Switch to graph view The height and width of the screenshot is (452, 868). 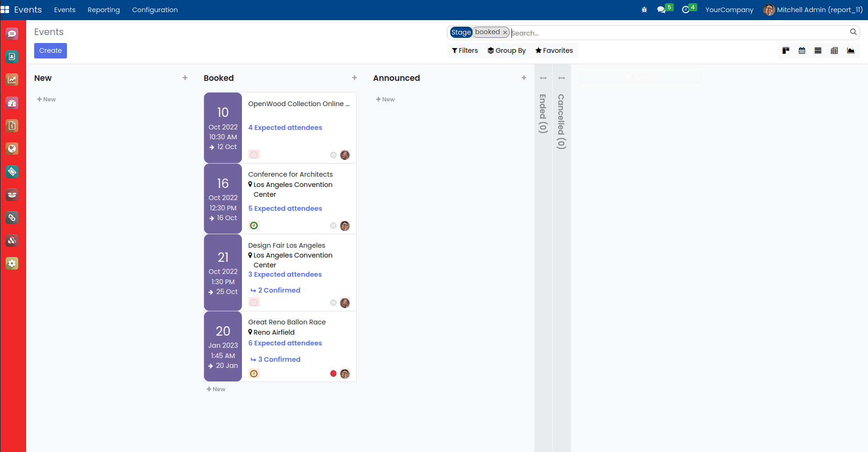850,50
